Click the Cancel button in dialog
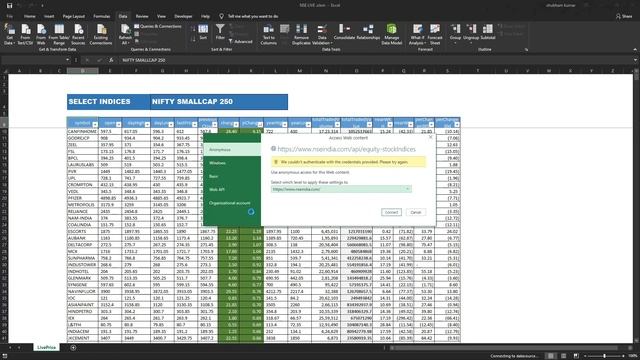 (x=416, y=212)
